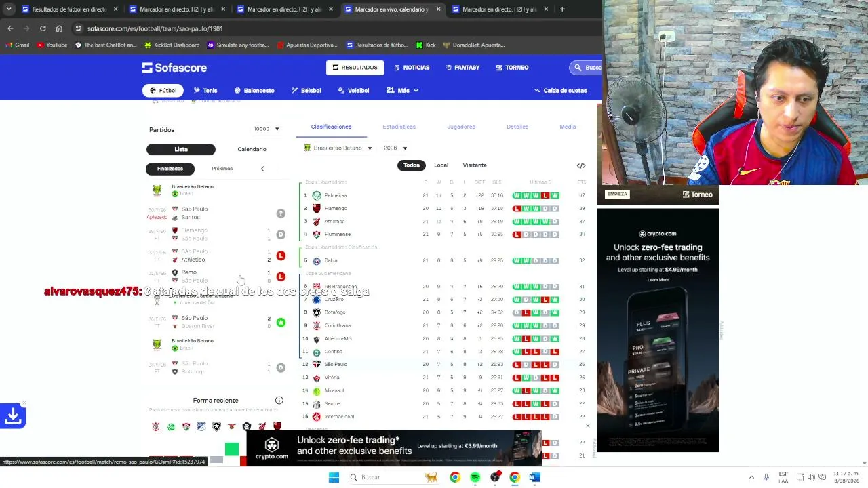This screenshot has width=868, height=488.
Task: Switch to the first Resultados de fútbol tab
Action: click(69, 9)
